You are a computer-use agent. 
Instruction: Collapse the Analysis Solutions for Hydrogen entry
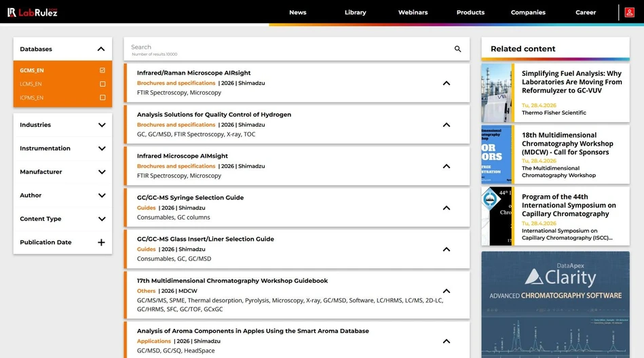pyautogui.click(x=446, y=125)
